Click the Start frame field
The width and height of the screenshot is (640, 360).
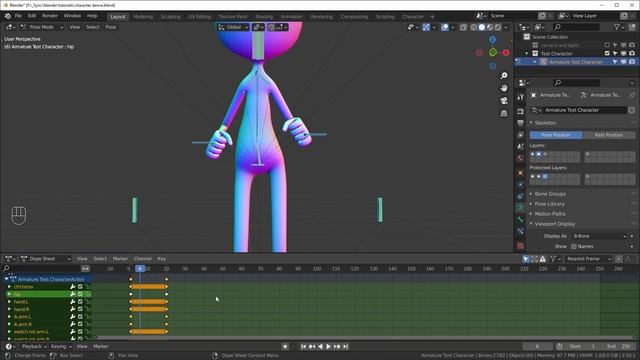click(x=583, y=347)
